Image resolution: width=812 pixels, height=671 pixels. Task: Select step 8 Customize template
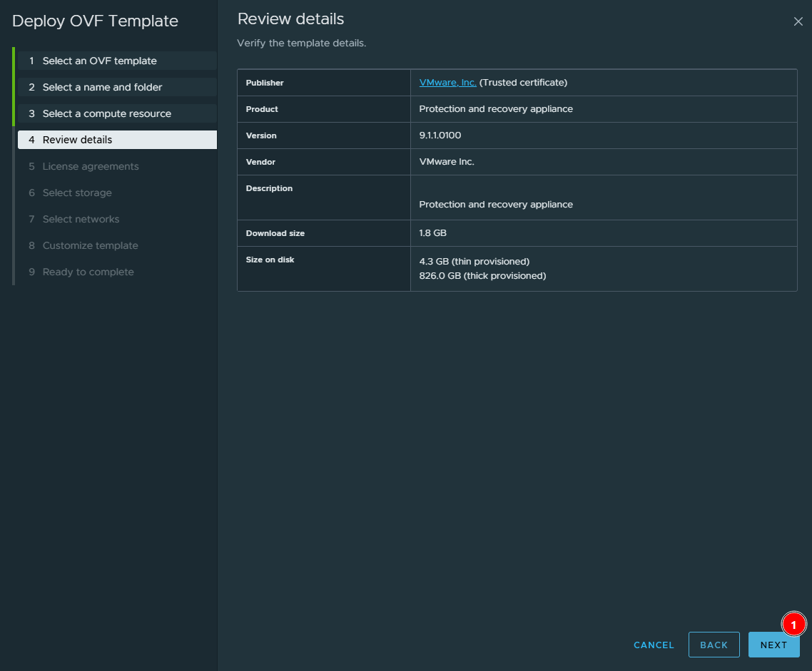coord(117,245)
